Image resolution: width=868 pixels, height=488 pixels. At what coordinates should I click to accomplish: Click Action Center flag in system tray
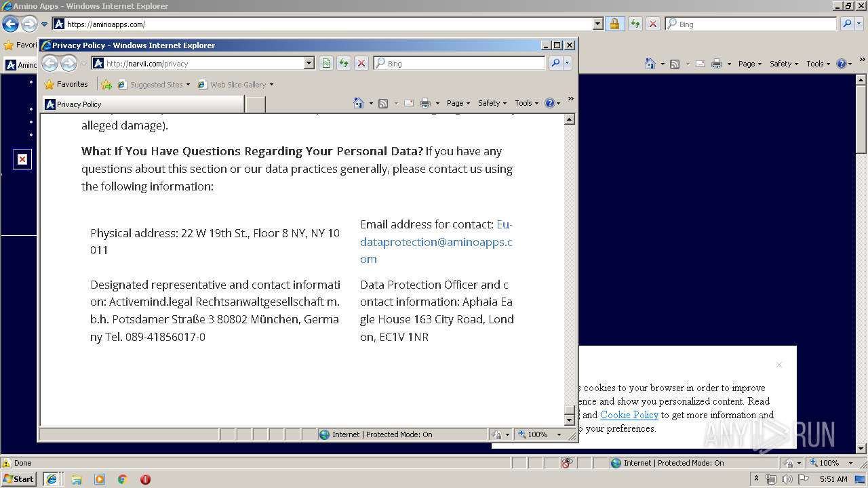pos(804,479)
